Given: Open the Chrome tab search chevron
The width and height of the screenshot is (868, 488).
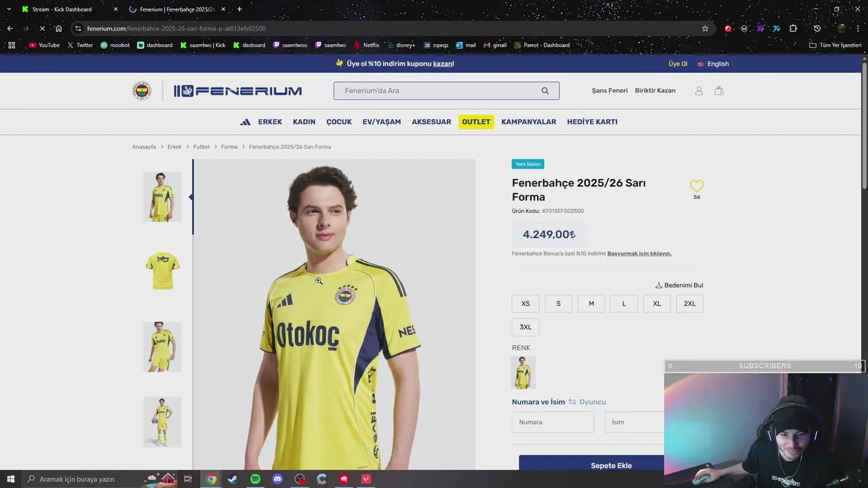Looking at the screenshot, I should click(9, 9).
